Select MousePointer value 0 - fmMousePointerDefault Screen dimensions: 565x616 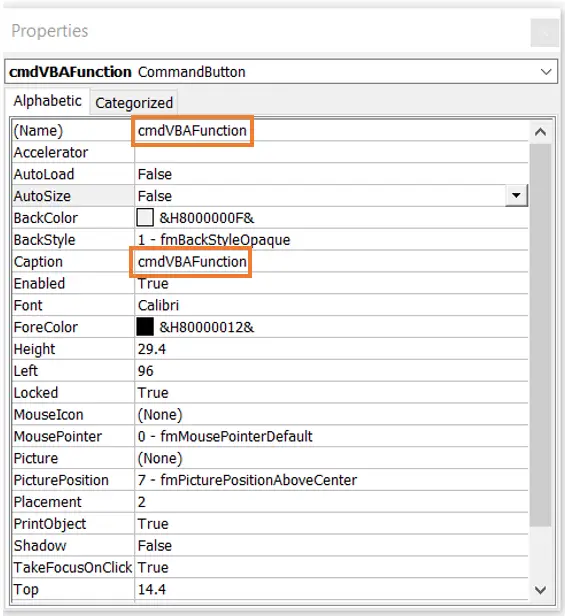[x=225, y=436]
